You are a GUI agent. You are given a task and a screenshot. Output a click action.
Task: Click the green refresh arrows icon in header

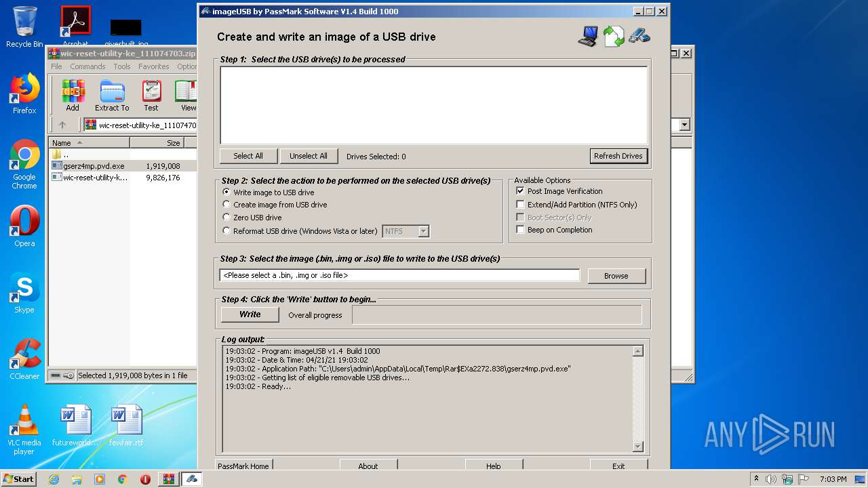click(x=614, y=36)
